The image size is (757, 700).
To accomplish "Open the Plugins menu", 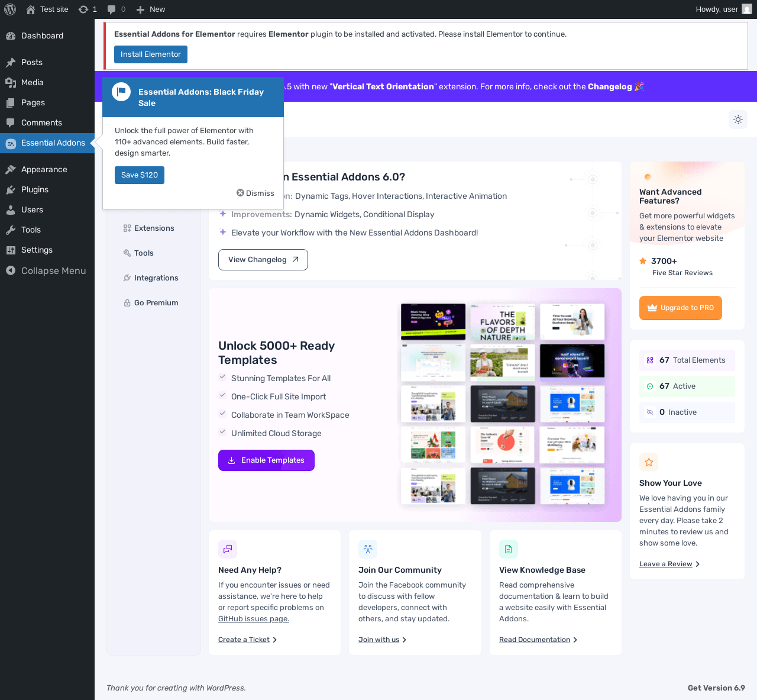I will click(47, 189).
